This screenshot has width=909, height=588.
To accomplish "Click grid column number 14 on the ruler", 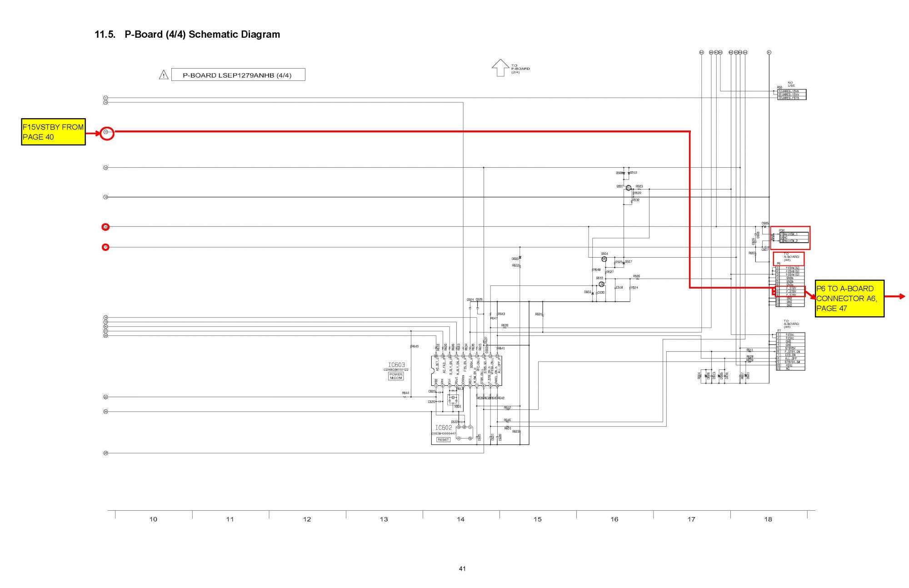I will click(x=460, y=519).
